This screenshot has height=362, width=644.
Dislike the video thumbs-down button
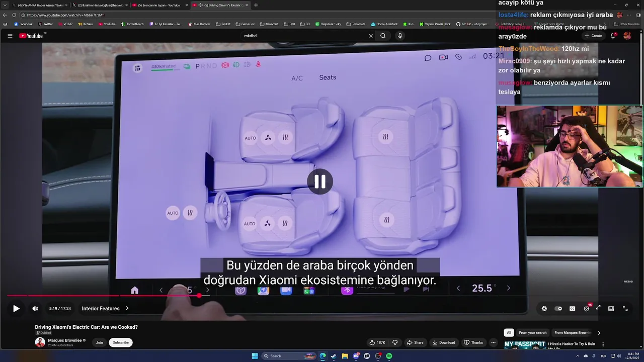[395, 342]
